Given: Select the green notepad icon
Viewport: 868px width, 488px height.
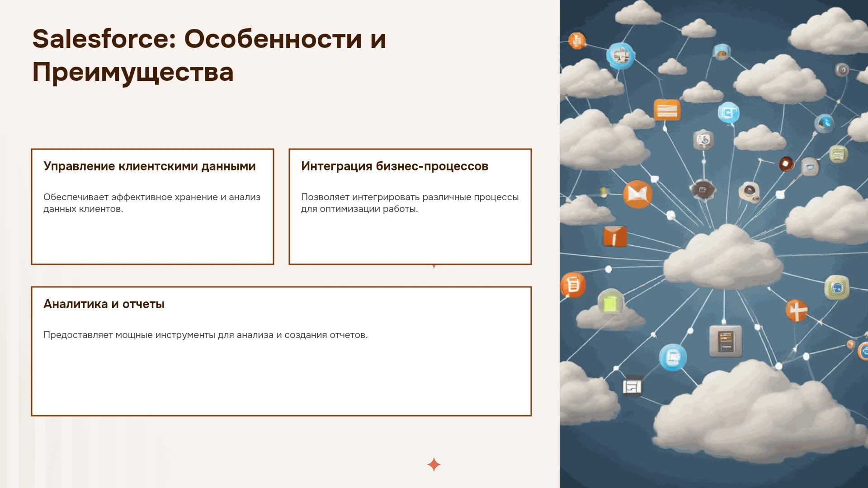Looking at the screenshot, I should pos(610,302).
